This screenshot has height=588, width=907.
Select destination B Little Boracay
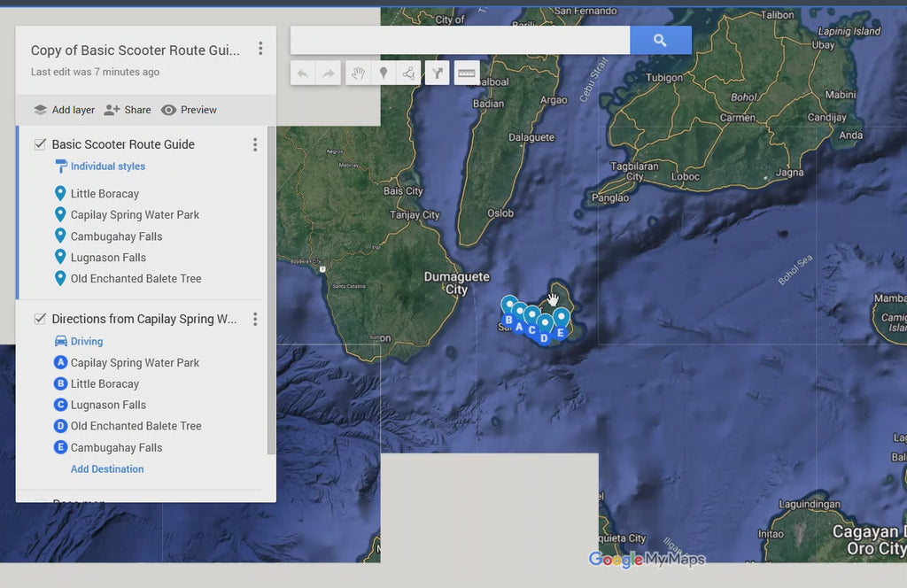(105, 384)
